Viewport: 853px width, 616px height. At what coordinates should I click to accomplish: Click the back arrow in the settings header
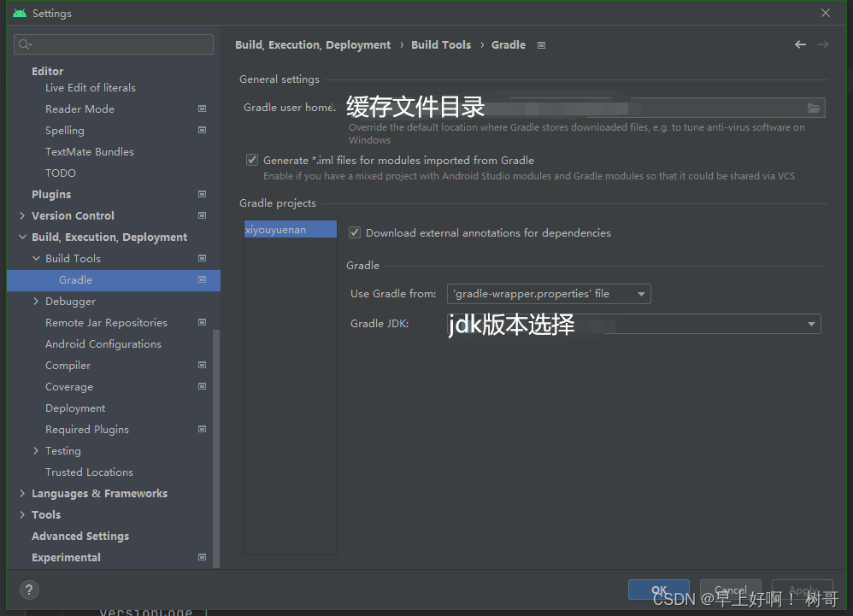click(800, 44)
